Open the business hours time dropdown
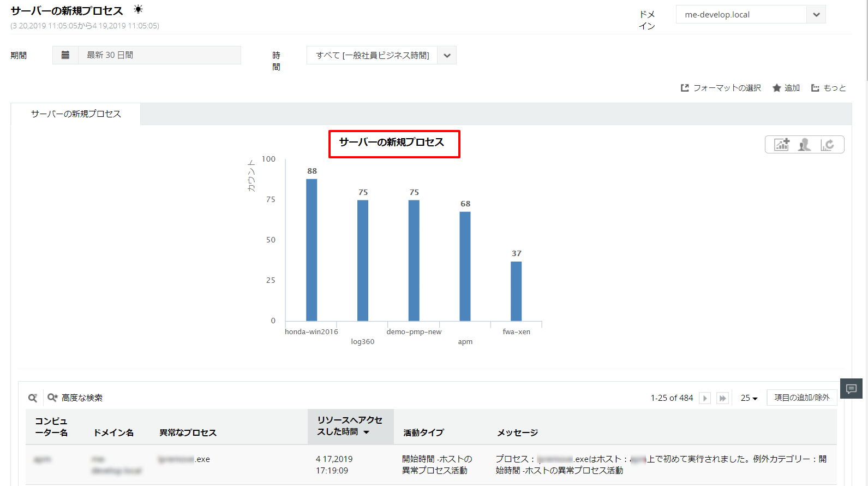Viewport: 868px width, 486px height. tap(447, 56)
